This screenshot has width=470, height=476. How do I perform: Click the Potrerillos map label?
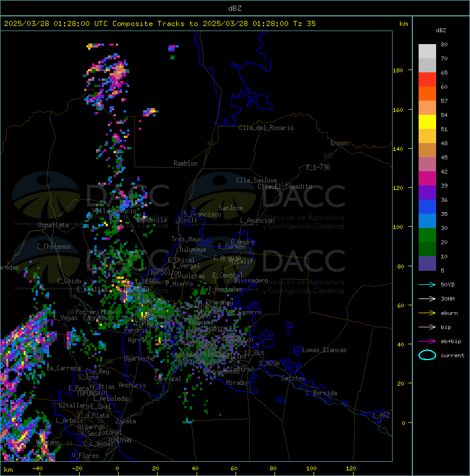pos(94,311)
